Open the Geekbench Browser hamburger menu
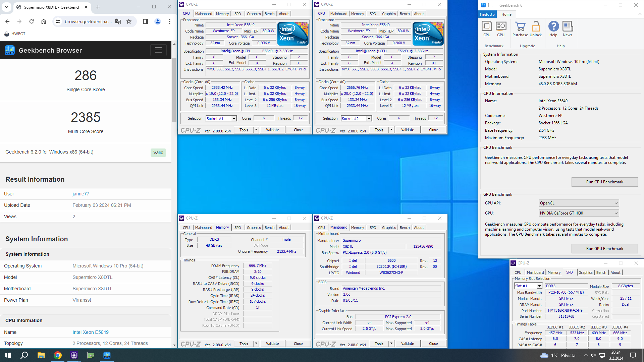The height and width of the screenshot is (362, 644). coord(159,50)
